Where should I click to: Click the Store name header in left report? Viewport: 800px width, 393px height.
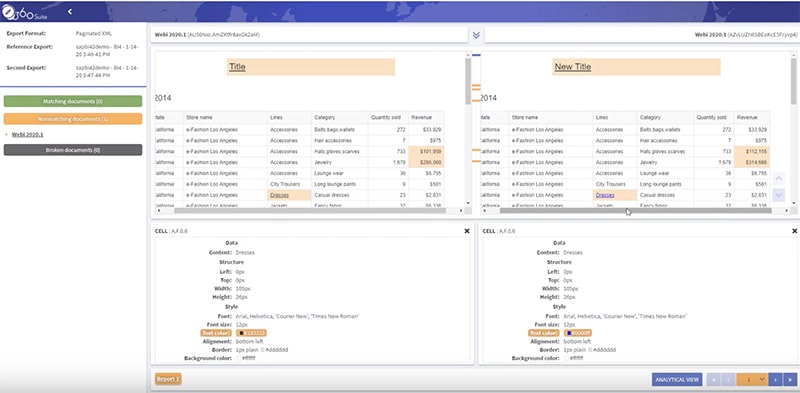pyautogui.click(x=225, y=117)
